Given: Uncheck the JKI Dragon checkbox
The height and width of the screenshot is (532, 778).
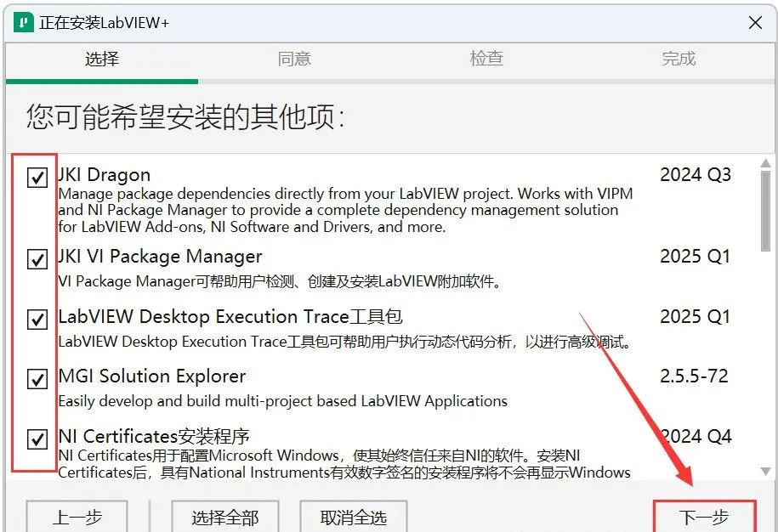Looking at the screenshot, I should [37, 177].
